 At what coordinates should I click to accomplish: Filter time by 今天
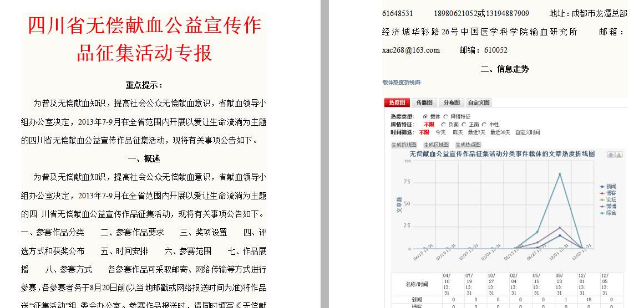[x=440, y=132]
